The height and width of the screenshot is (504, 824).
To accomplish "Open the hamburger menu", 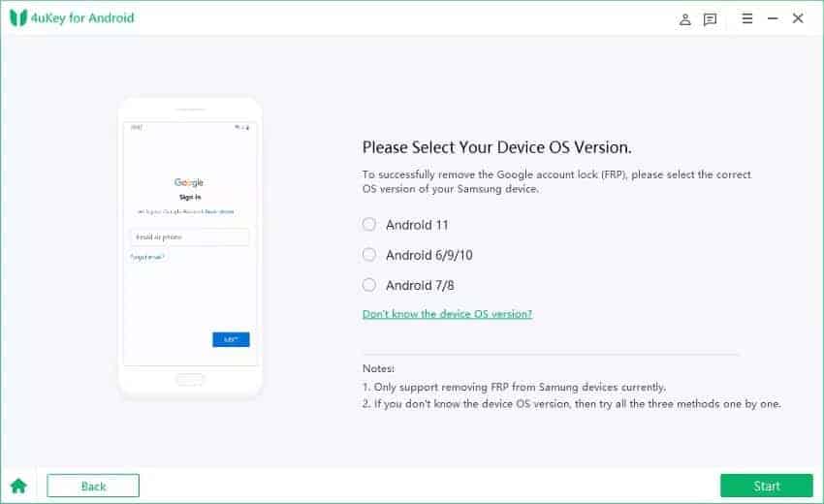I will tap(746, 18).
